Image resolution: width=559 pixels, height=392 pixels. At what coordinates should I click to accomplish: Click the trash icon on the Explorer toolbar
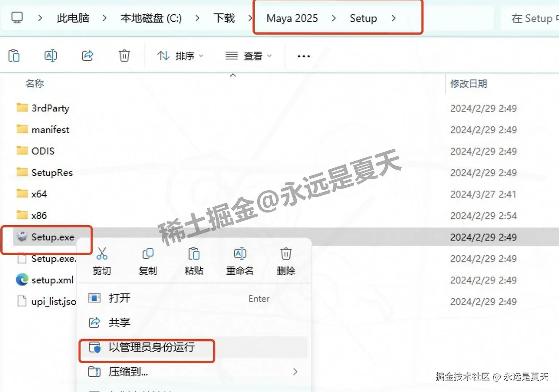[x=124, y=55]
